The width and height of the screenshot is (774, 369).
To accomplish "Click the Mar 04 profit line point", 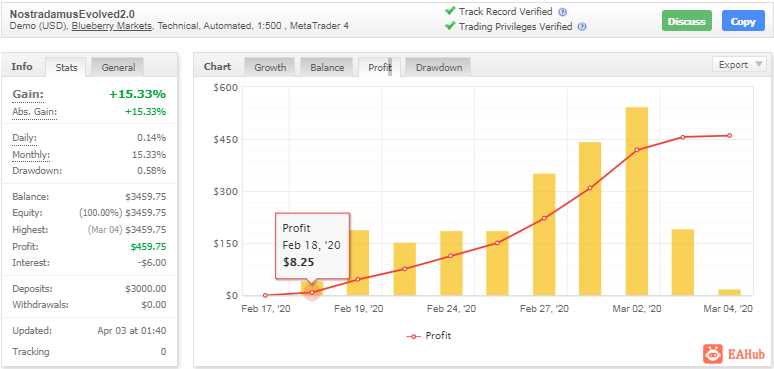I will (x=730, y=136).
